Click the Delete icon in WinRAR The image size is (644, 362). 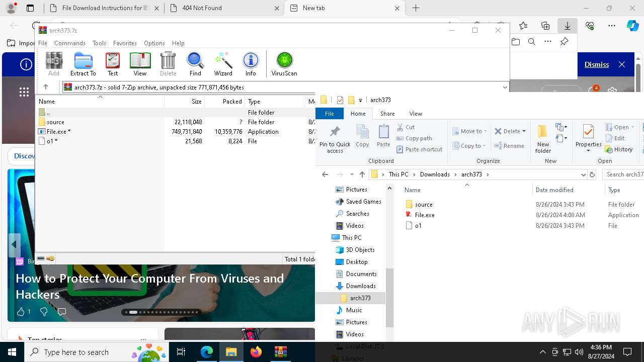(168, 64)
